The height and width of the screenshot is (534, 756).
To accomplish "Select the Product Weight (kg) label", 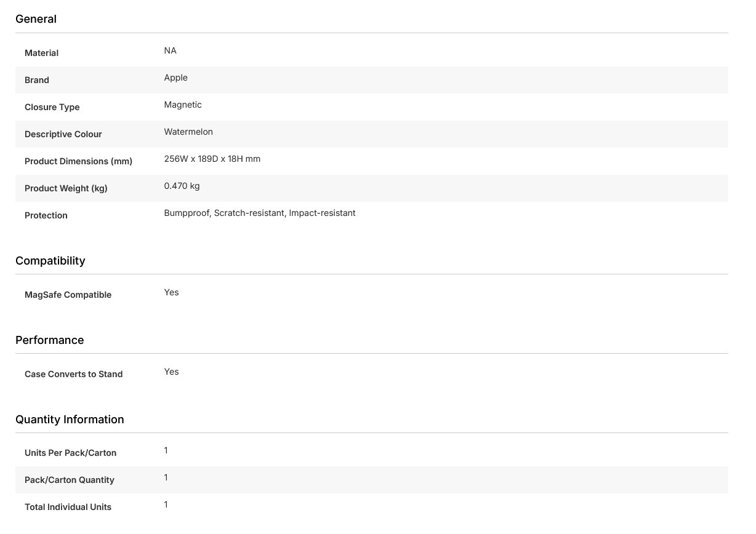I will click(66, 188).
